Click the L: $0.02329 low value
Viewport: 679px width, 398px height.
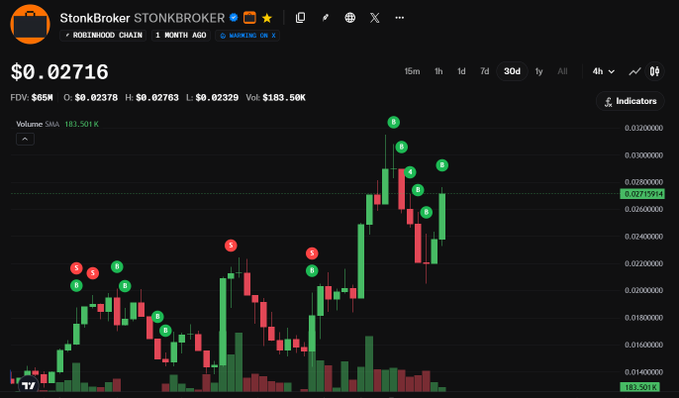coord(212,98)
